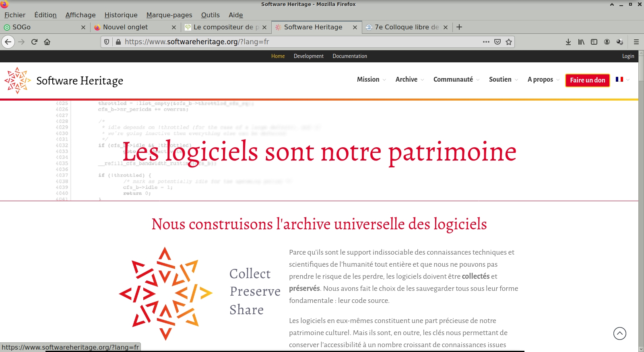Click the forward navigation arrow
644x352 pixels.
(x=21, y=42)
